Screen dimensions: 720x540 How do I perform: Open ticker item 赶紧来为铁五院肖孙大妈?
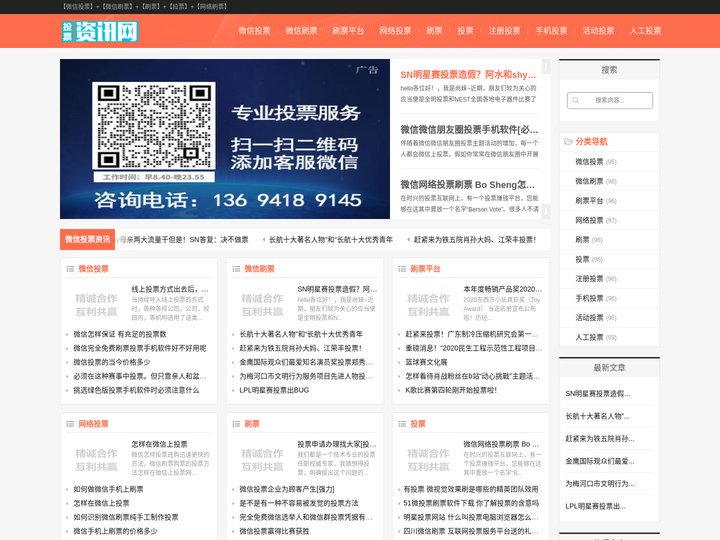(x=475, y=240)
